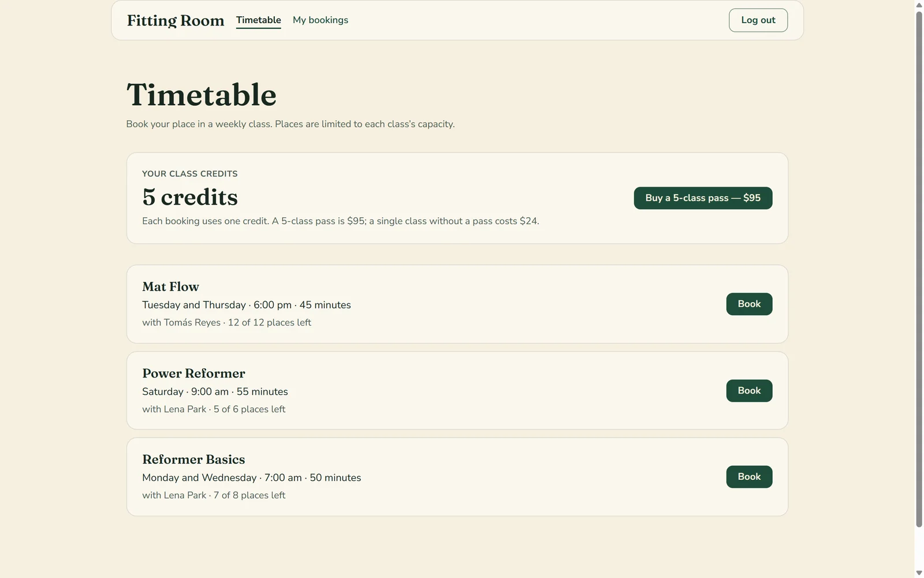Click the 'YOUR CLASS CREDITS' label

(x=190, y=174)
